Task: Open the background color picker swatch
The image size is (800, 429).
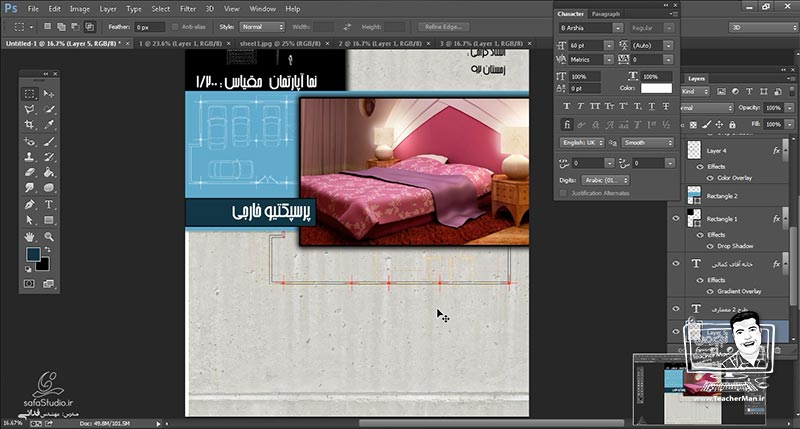Action: [43, 264]
